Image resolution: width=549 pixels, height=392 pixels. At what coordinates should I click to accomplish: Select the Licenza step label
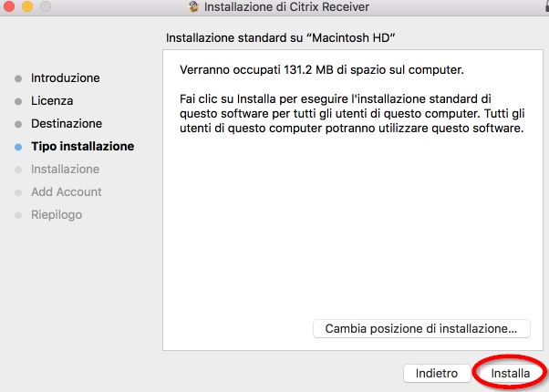coord(52,101)
